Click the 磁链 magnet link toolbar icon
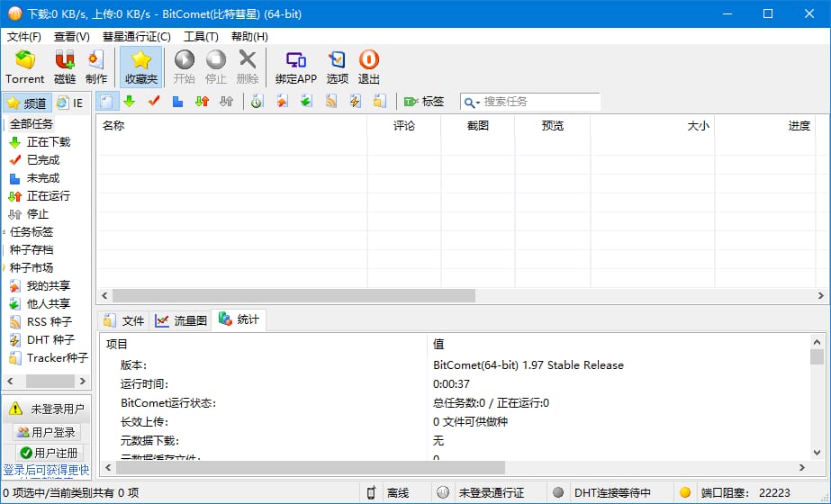 [65, 67]
